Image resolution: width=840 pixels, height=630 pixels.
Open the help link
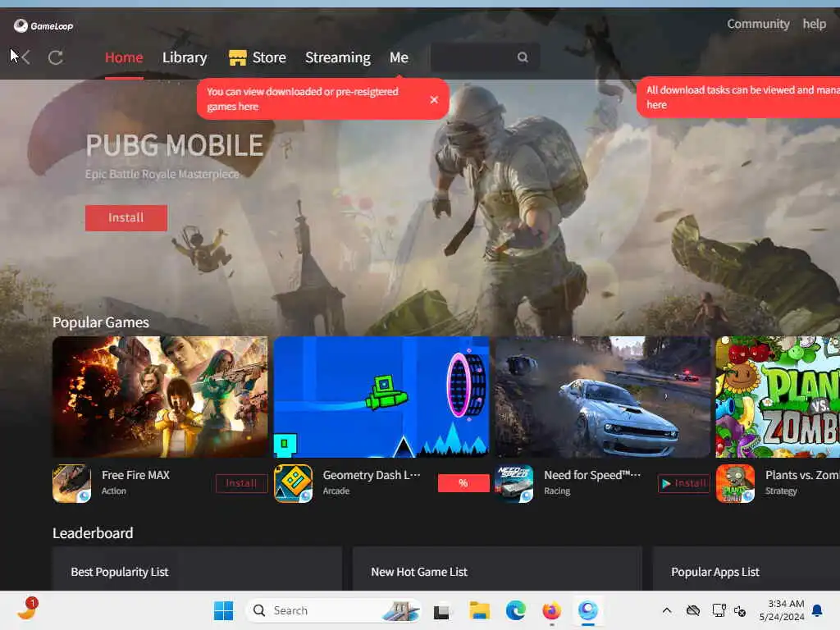[814, 24]
